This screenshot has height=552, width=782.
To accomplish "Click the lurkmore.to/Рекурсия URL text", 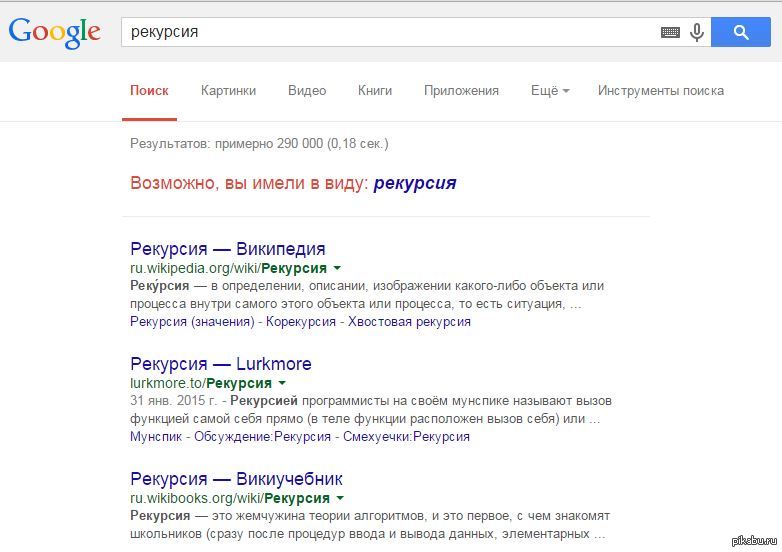I will click(201, 383).
